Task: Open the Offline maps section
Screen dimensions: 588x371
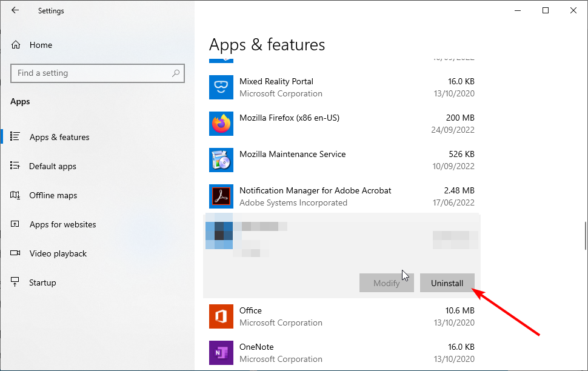Action: tap(53, 195)
